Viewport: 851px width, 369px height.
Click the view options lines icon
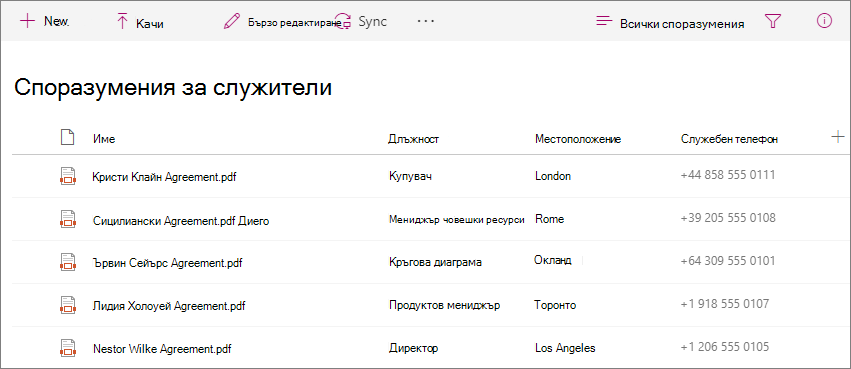(604, 22)
